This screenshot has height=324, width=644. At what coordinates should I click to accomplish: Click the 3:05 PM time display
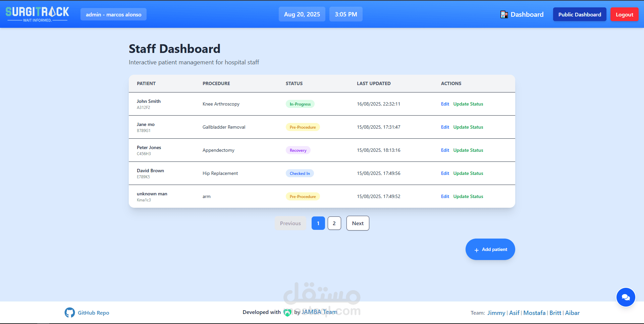click(345, 14)
